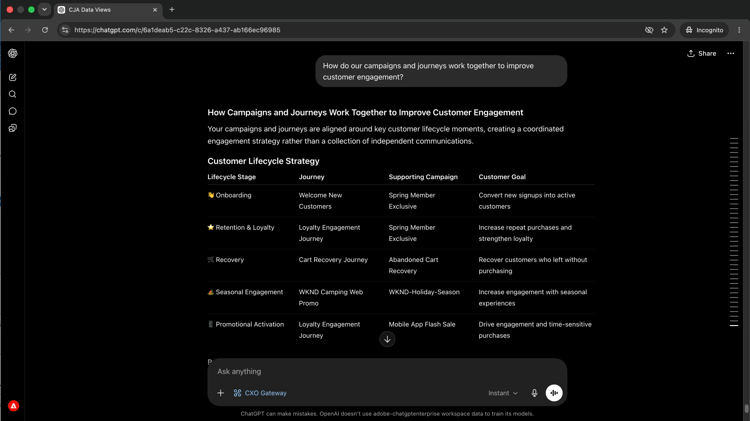This screenshot has width=750, height=421.
Task: Click the Retention & Loyalty stage cell
Action: point(241,227)
